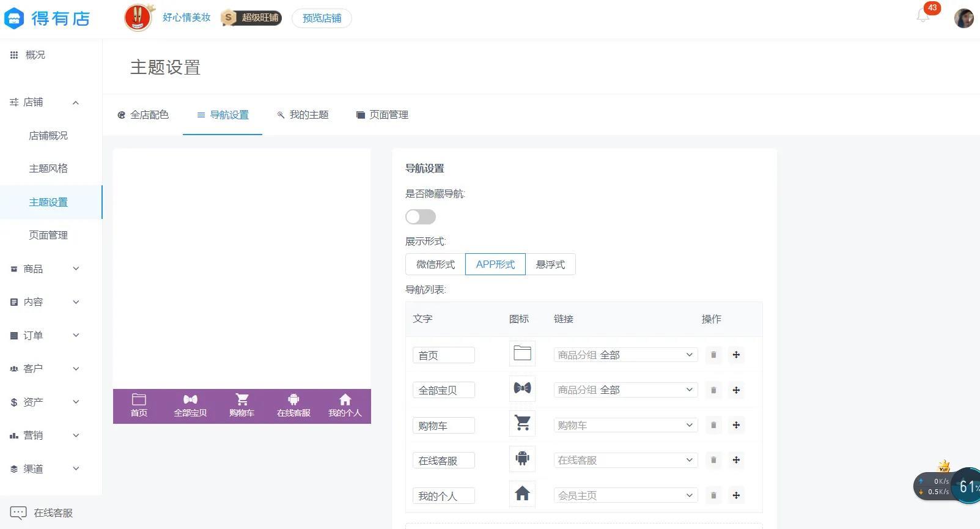Open the 购物车 link dropdown
Screen dimensions: 980x529
(625, 425)
